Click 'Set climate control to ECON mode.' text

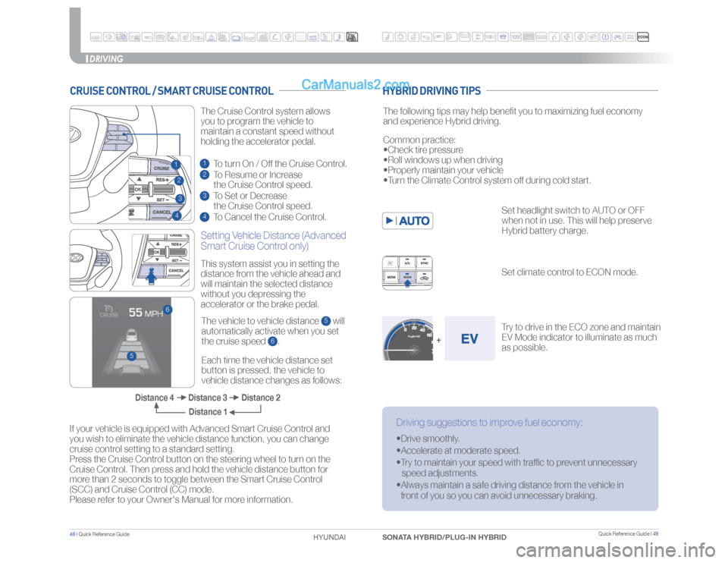(x=570, y=272)
